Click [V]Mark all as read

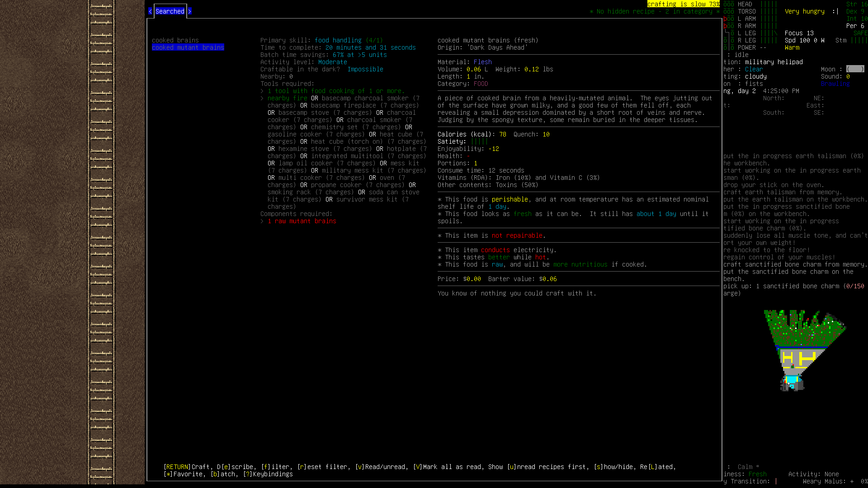(447, 467)
